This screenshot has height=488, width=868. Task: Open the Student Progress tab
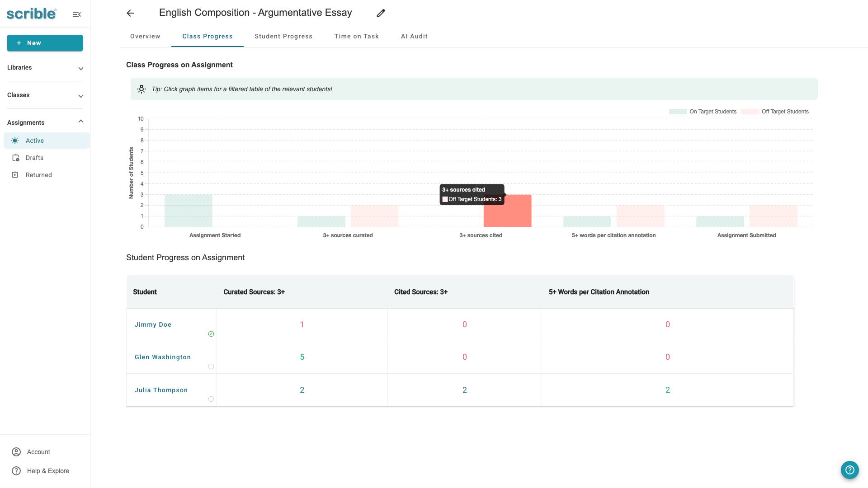pos(283,36)
